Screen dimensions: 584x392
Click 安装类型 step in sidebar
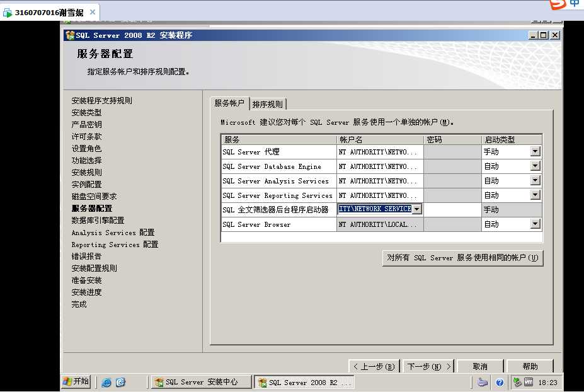pyautogui.click(x=86, y=113)
